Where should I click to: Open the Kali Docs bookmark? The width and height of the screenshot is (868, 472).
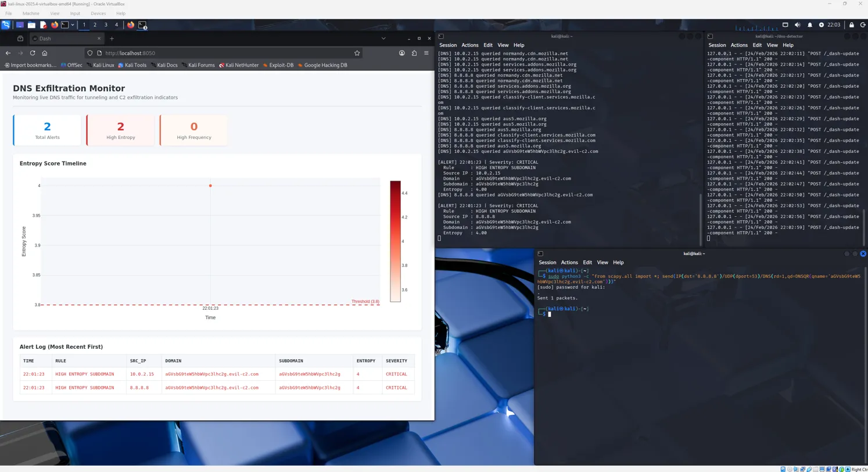pyautogui.click(x=164, y=65)
